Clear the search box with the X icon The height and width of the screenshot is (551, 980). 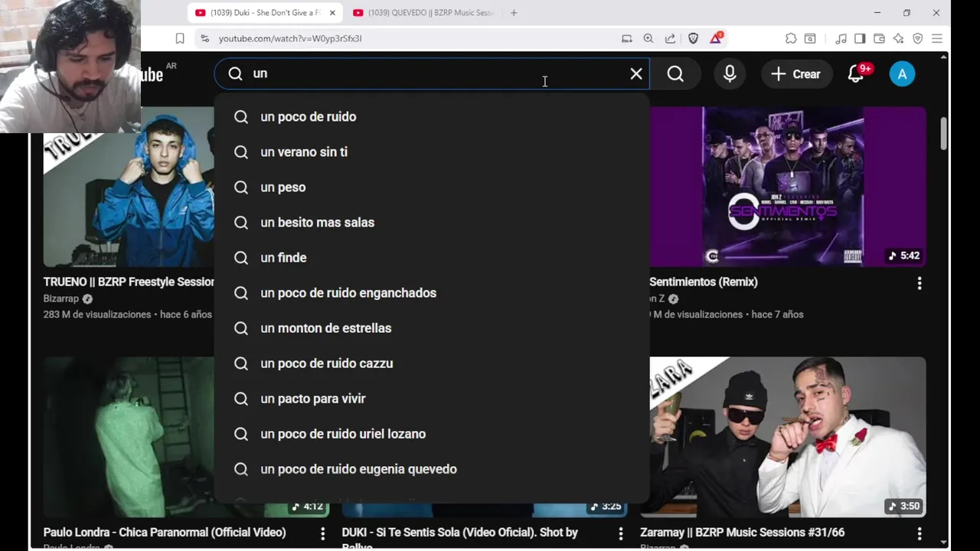(x=636, y=73)
